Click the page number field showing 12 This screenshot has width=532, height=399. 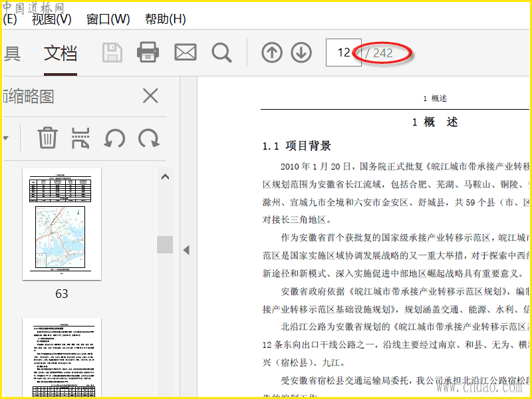tap(343, 53)
